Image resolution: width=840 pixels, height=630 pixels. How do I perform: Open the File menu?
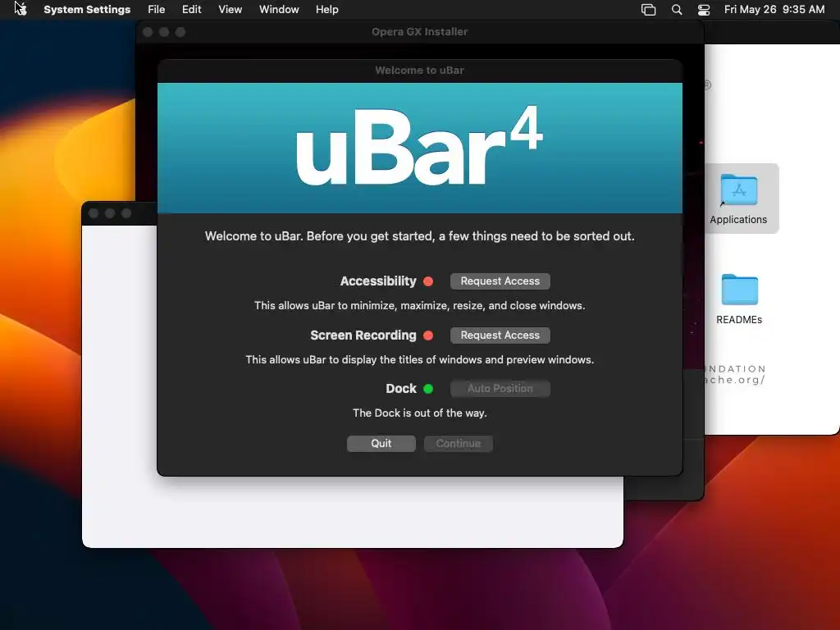click(x=157, y=10)
